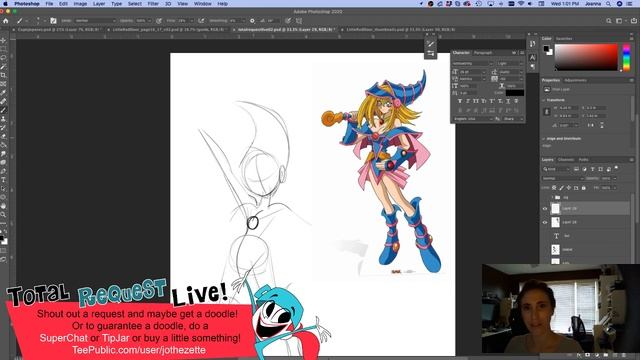Click the search icon in Photoshop options bar
This screenshot has height=360, width=640.
(609, 20)
